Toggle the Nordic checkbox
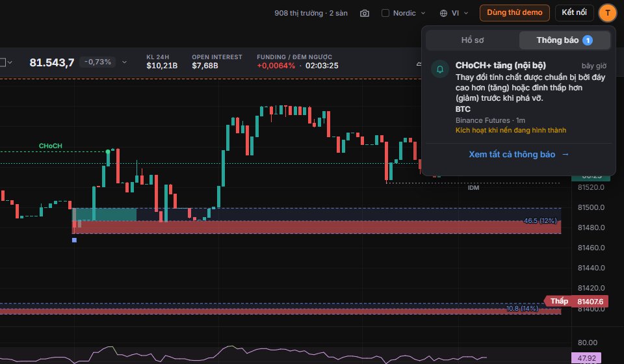The height and width of the screenshot is (364, 624). pyautogui.click(x=385, y=13)
